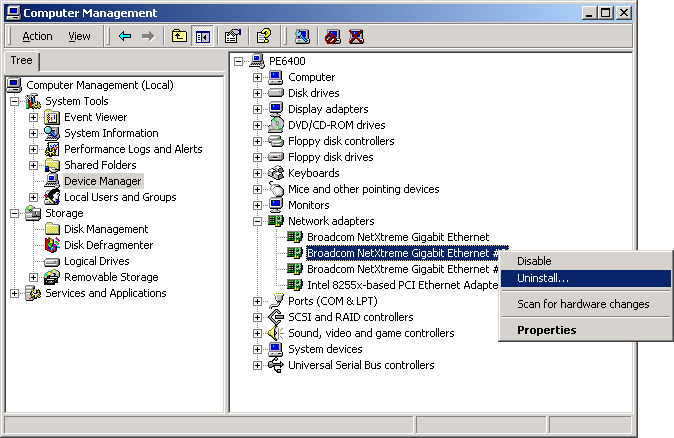Click the DVD/CD-ROM drives icon
674x438 pixels.
(276, 125)
